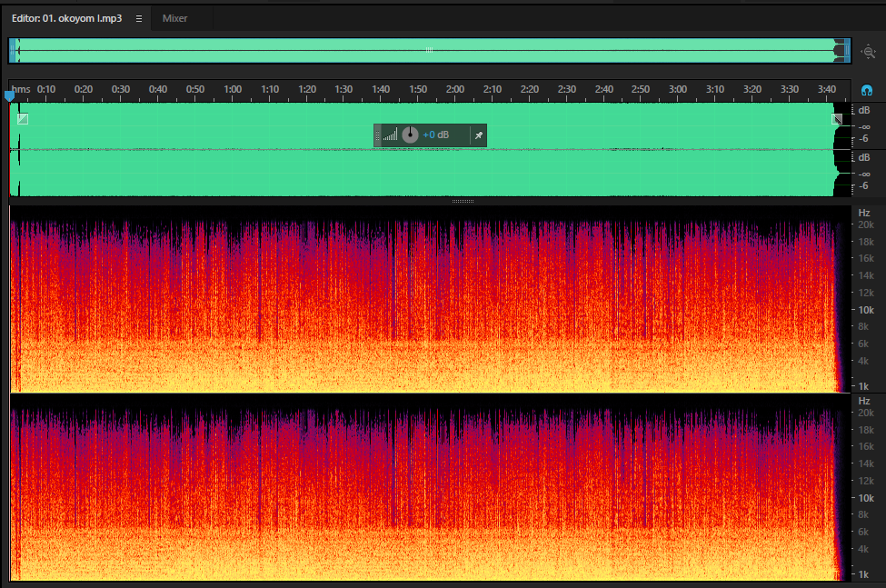Click the hms time format label

click(22, 89)
